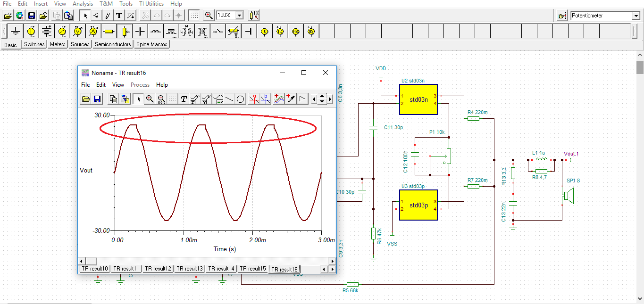Open file icon in main toolbar

pos(8,16)
